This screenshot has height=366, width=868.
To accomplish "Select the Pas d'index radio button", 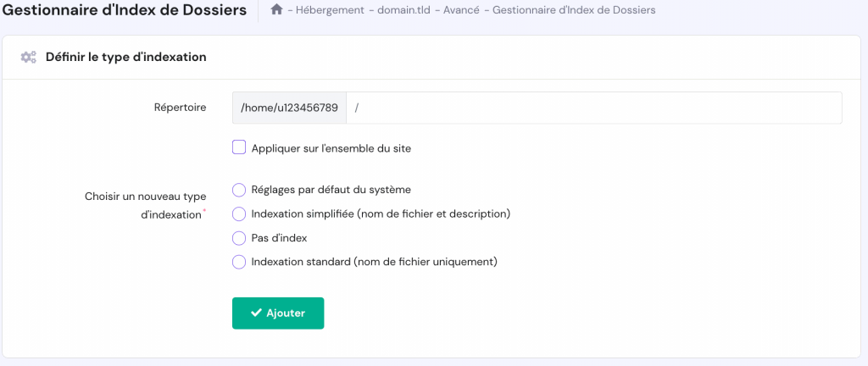I will pos(239,238).
